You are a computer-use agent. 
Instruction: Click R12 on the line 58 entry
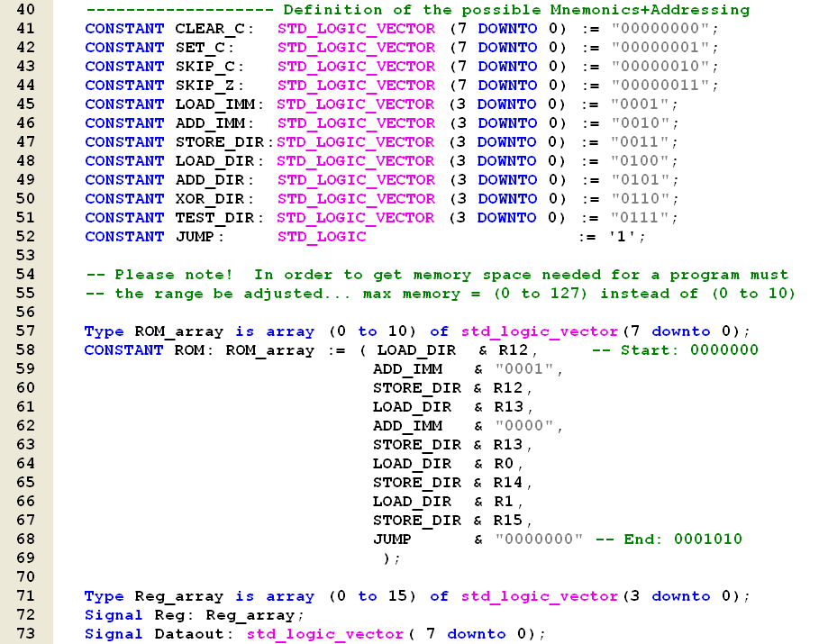point(513,350)
